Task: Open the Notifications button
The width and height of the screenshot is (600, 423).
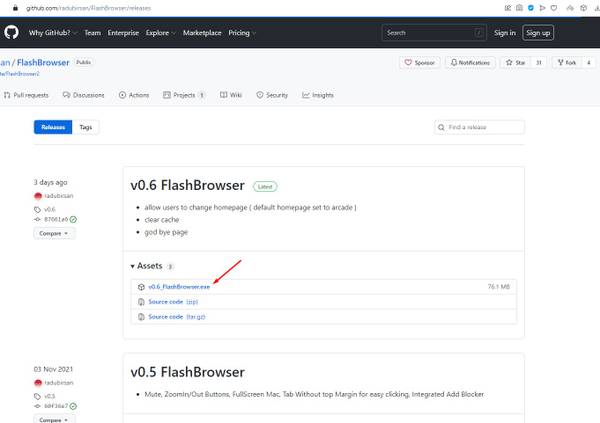Action: pos(470,62)
